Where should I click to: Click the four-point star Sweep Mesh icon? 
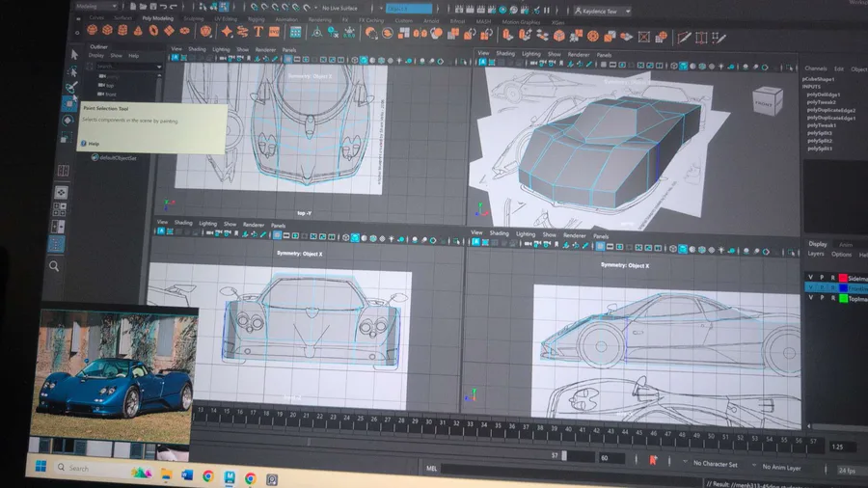click(x=227, y=32)
